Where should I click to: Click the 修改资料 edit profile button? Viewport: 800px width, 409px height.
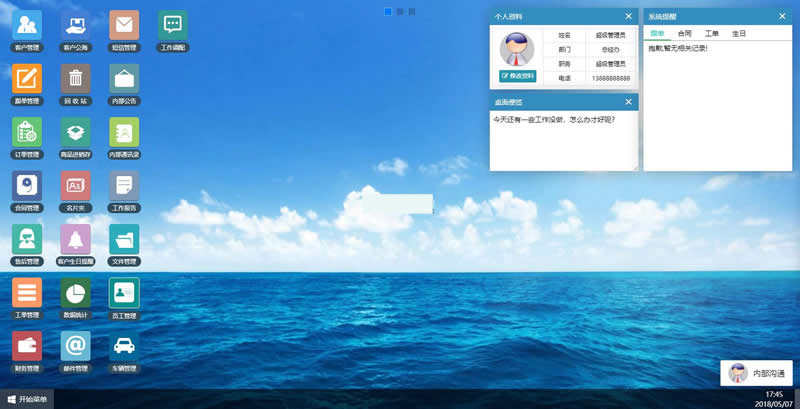pos(517,76)
